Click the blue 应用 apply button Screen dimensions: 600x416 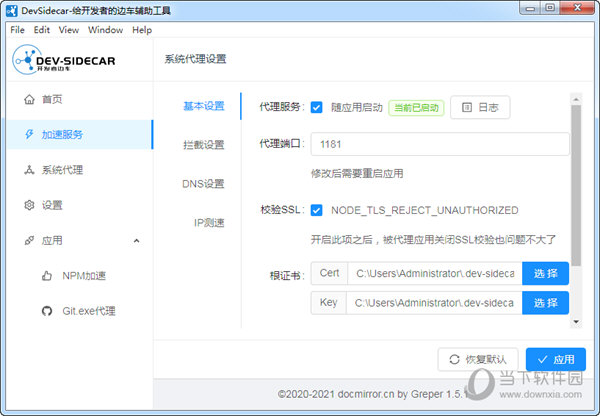[556, 360]
